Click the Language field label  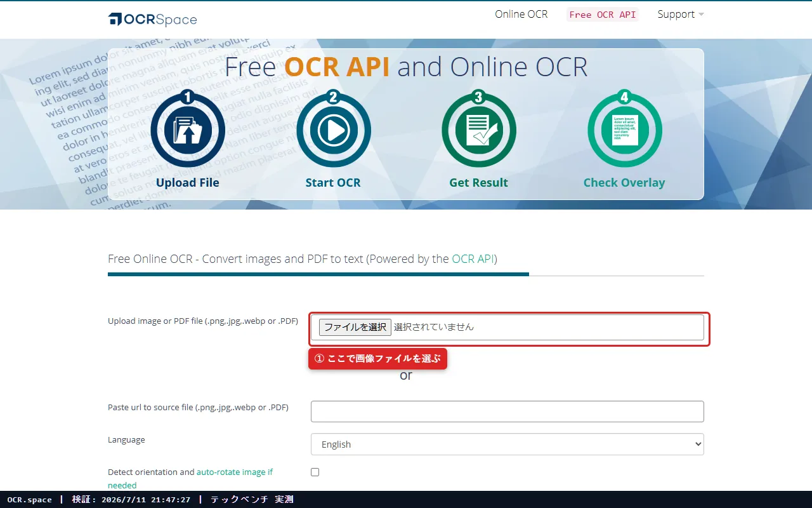click(x=126, y=439)
